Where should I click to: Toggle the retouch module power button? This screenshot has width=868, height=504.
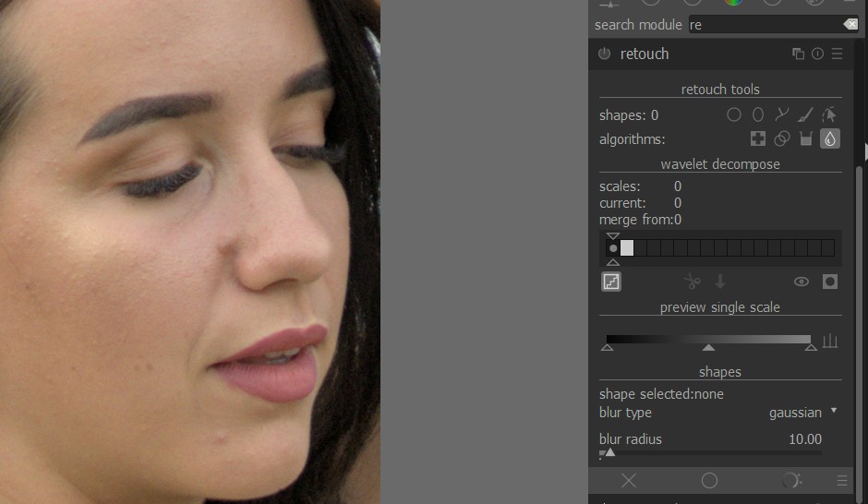coord(605,54)
